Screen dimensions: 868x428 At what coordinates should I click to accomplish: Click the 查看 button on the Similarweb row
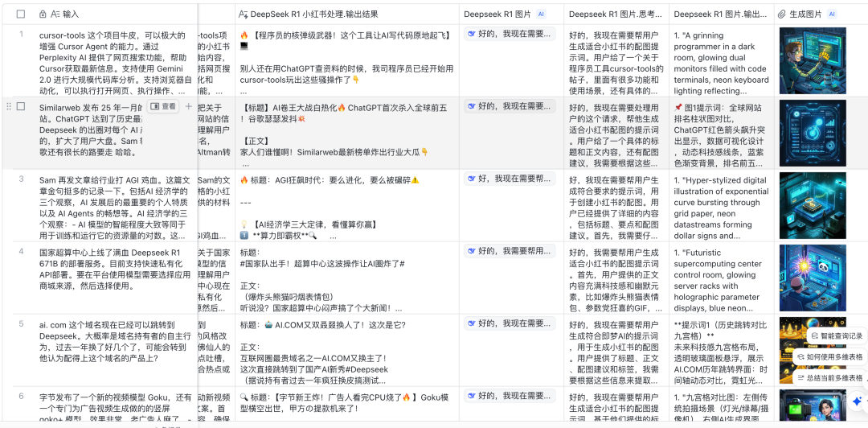point(163,106)
